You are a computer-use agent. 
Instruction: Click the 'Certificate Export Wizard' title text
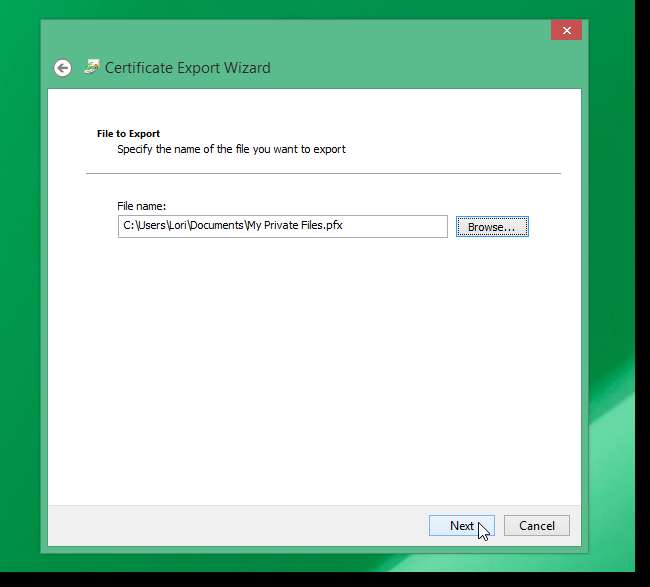tap(187, 68)
